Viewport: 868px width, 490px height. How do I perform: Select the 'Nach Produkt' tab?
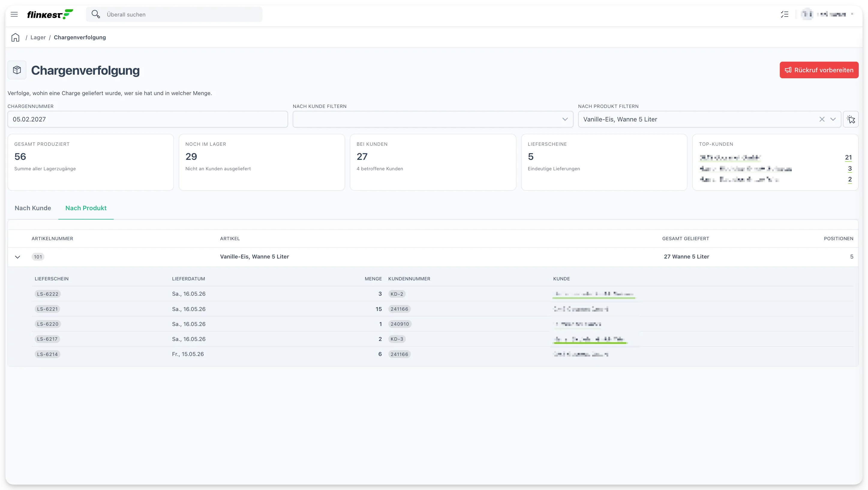[x=86, y=208]
